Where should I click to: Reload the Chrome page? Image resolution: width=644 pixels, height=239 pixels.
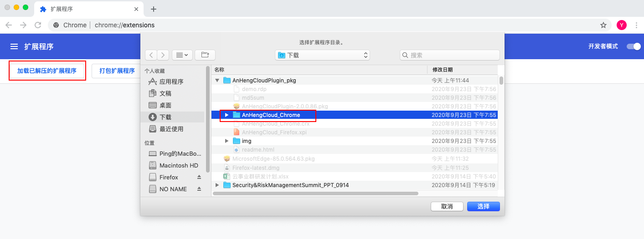[38, 25]
